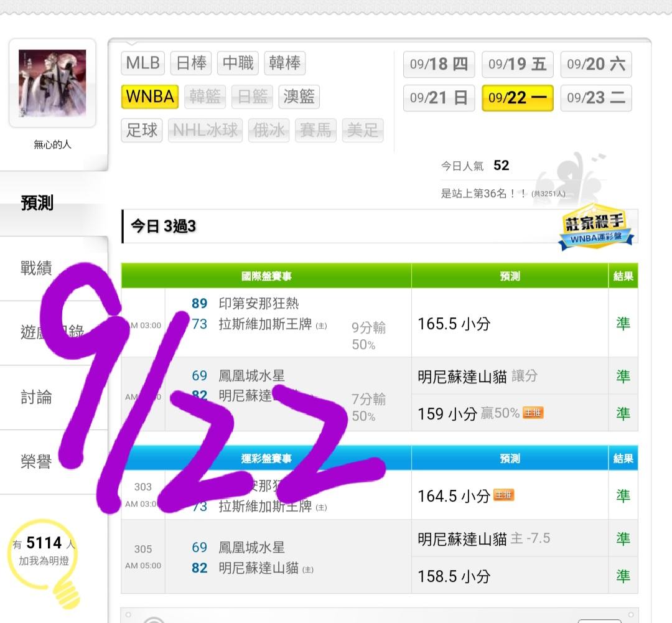Pick the 韓棒 league filter
This screenshot has height=623, width=672.
pos(284,63)
